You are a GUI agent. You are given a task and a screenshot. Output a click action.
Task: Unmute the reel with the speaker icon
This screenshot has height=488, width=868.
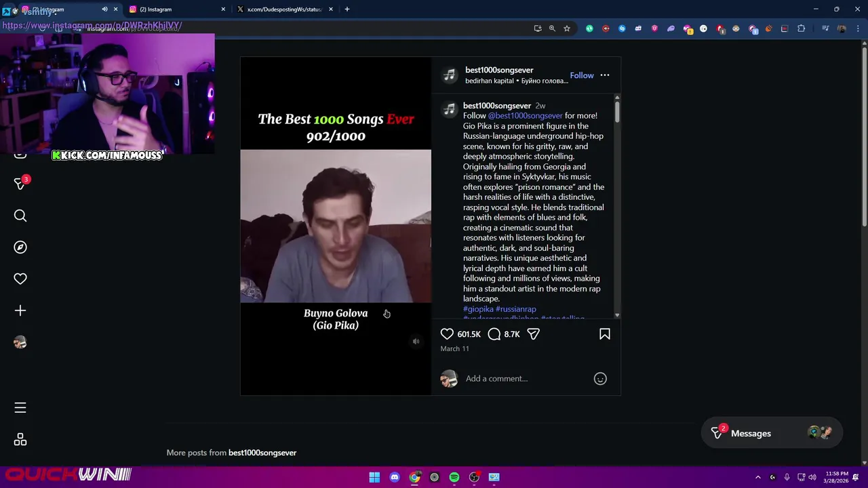pyautogui.click(x=416, y=342)
